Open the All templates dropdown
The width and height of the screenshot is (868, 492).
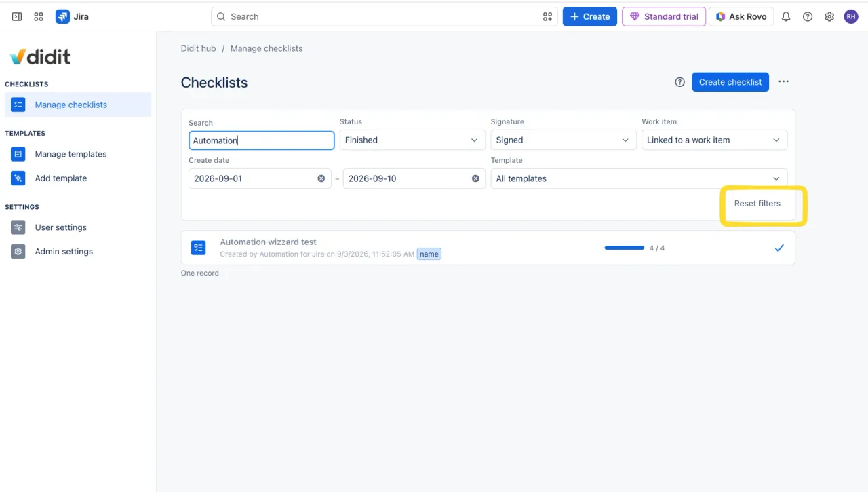[639, 178]
